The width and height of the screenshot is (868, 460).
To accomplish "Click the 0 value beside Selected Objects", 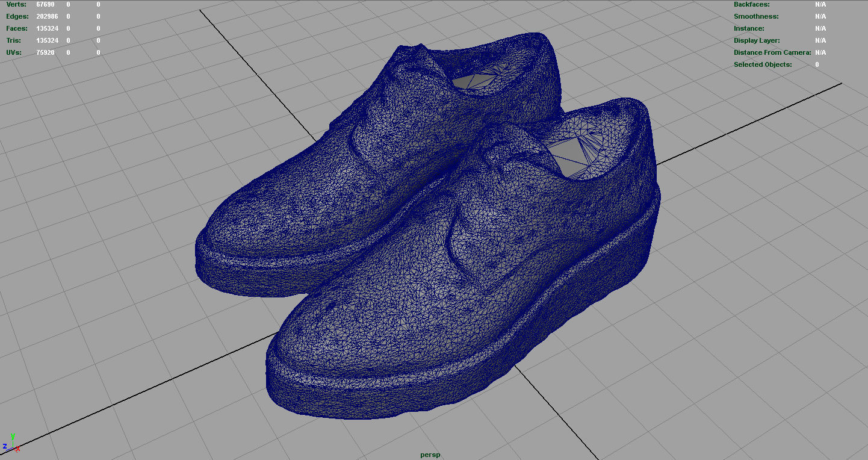I will (817, 64).
